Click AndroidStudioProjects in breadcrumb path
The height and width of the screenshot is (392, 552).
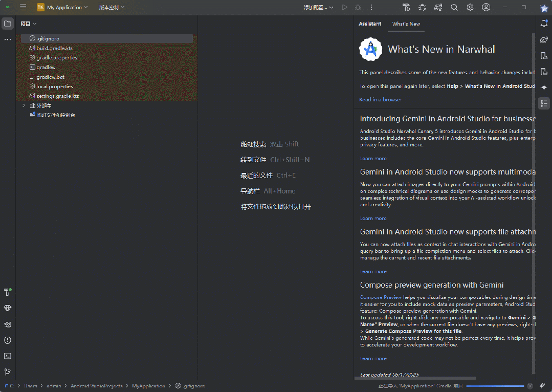click(97, 386)
